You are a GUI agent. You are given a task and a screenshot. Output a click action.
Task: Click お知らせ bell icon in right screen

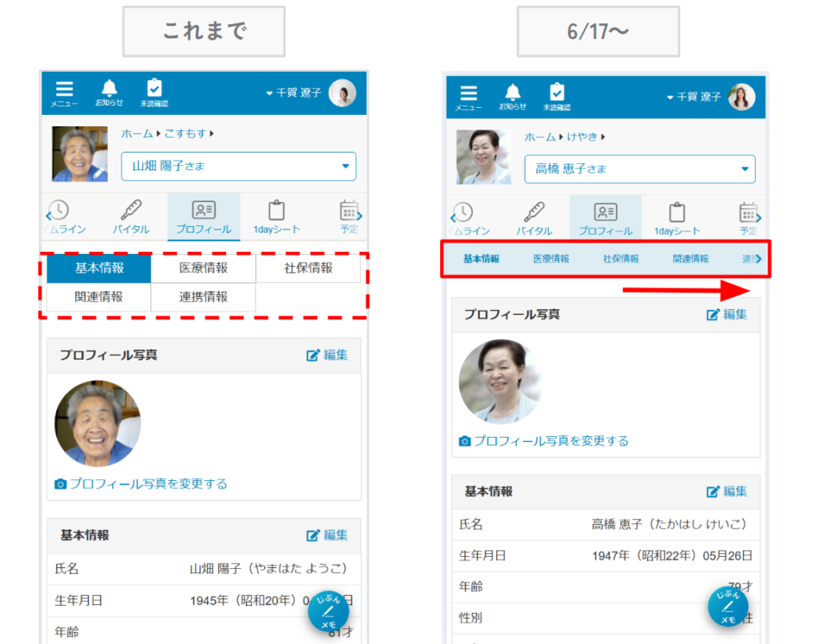513,97
